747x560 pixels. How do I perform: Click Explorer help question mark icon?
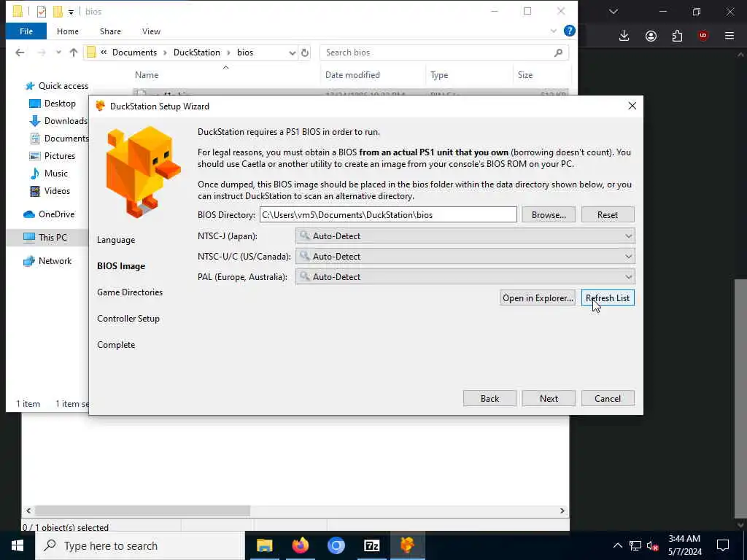(x=569, y=31)
